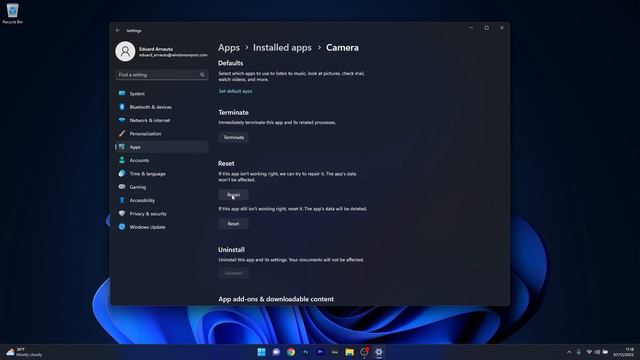Click the Terminate button

[233, 138]
